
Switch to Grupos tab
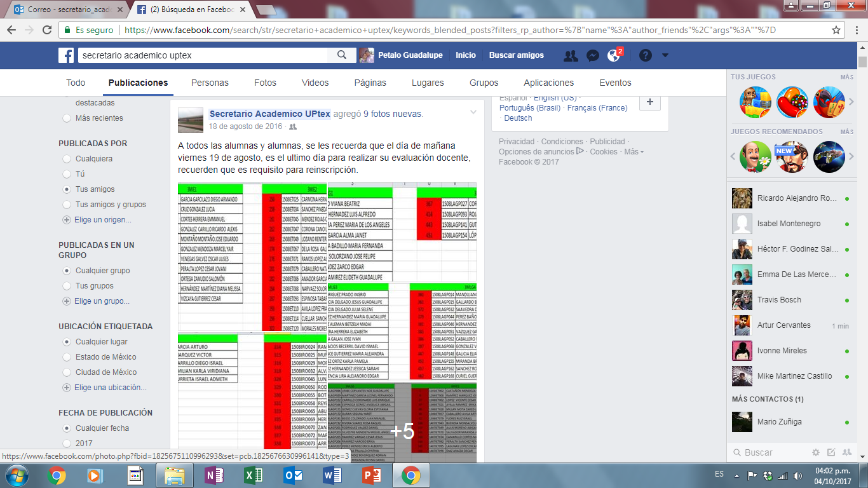pyautogui.click(x=484, y=83)
